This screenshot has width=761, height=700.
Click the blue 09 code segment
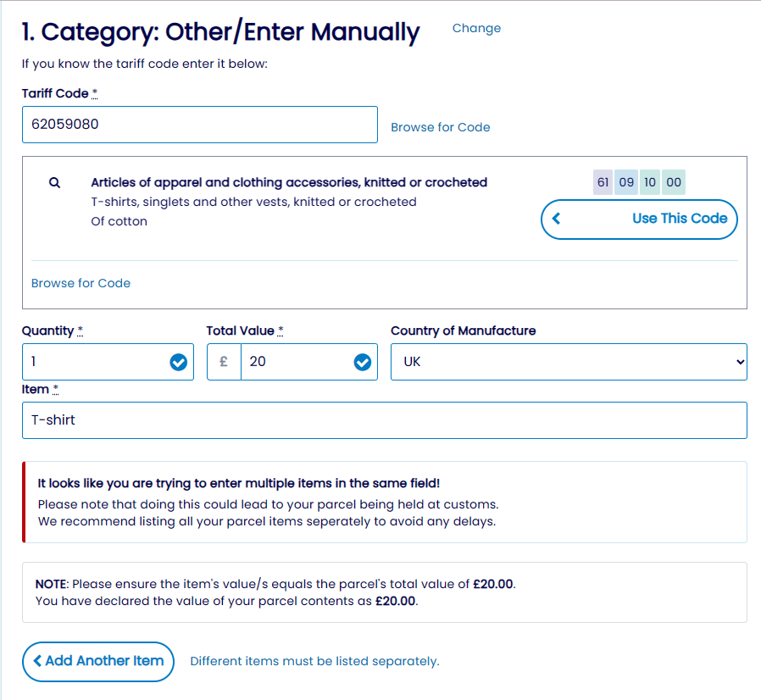click(x=626, y=182)
